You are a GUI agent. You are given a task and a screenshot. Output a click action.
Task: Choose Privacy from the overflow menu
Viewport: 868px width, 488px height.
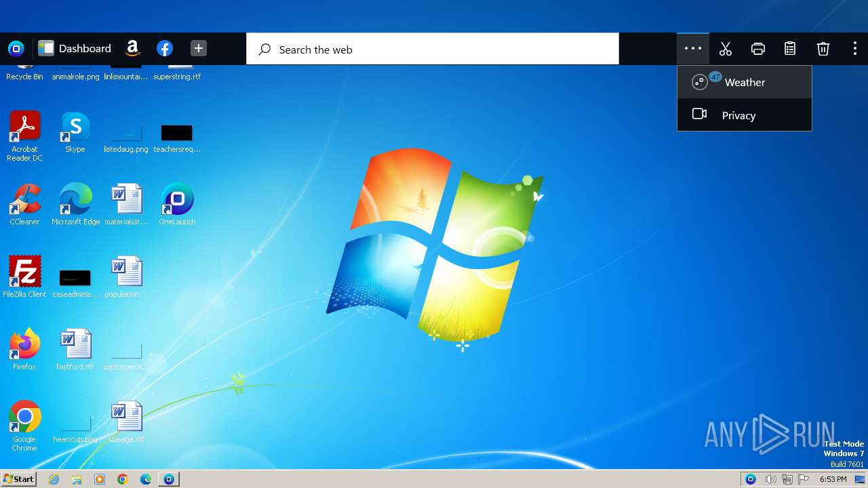(x=745, y=115)
